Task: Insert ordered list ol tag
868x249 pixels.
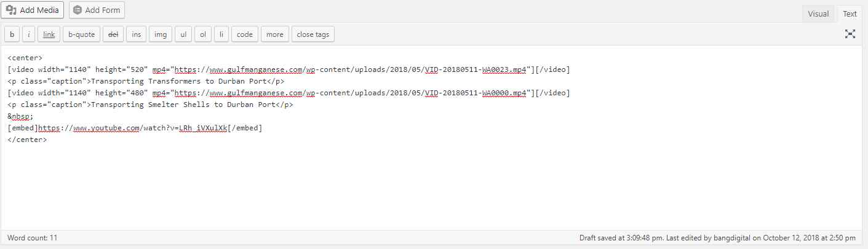Action: pyautogui.click(x=203, y=34)
